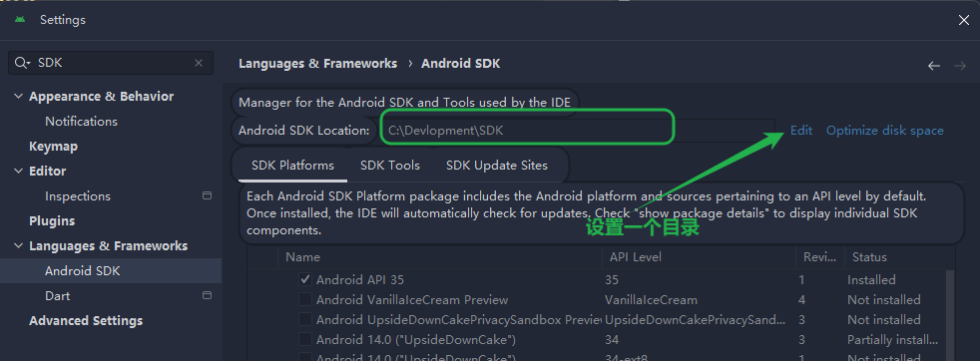980x361 pixels.
Task: Click the Android Studio logo icon
Action: coord(20,19)
